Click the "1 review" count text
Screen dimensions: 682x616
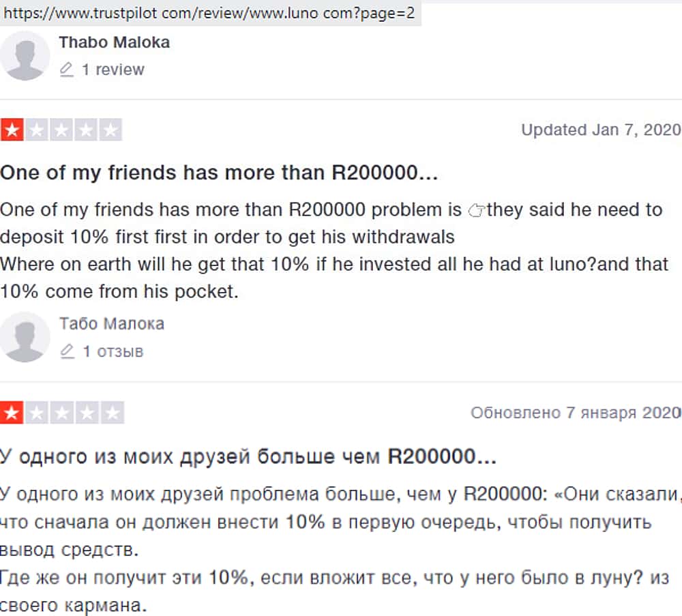[113, 70]
